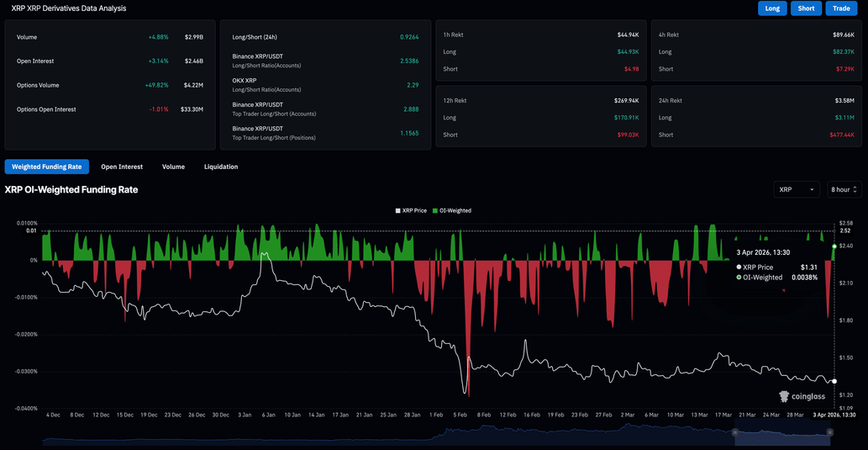
Task: Select the Weighted Funding Rate tab
Action: click(x=47, y=167)
